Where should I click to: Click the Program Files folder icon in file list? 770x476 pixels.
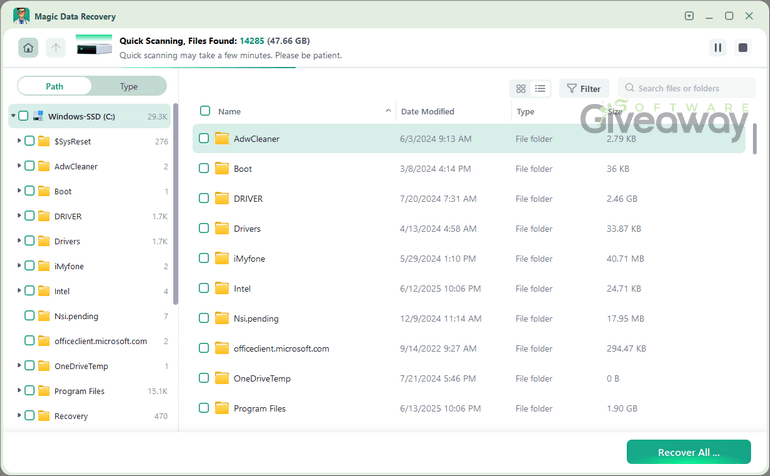click(222, 408)
